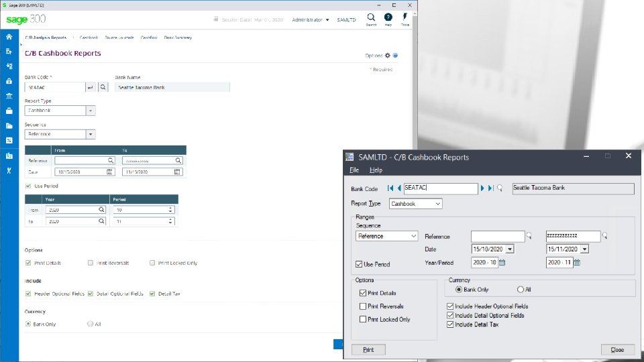
Task: Open the Home icon in the sidebar
Action: pos(9,37)
